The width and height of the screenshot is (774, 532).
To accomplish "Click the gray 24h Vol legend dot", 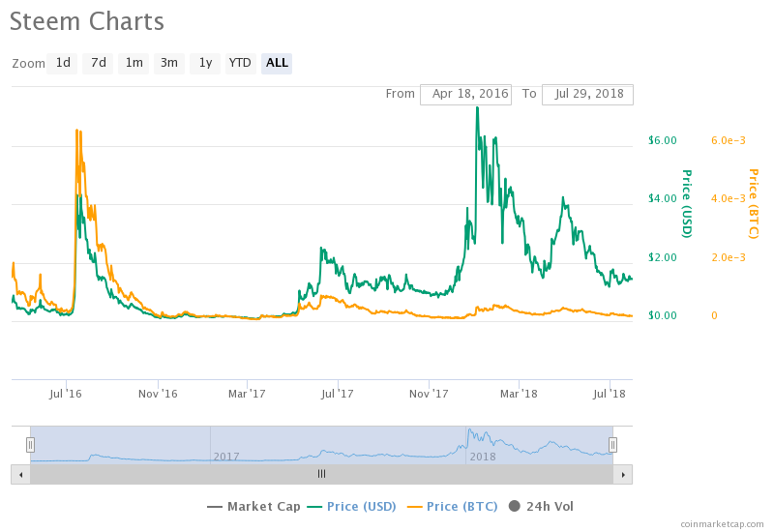I will tap(515, 506).
